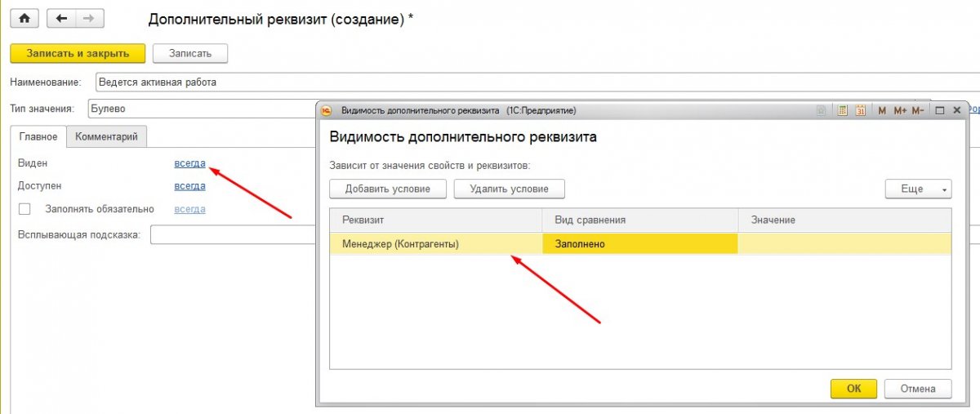Click the M+ memory add button

(900, 110)
